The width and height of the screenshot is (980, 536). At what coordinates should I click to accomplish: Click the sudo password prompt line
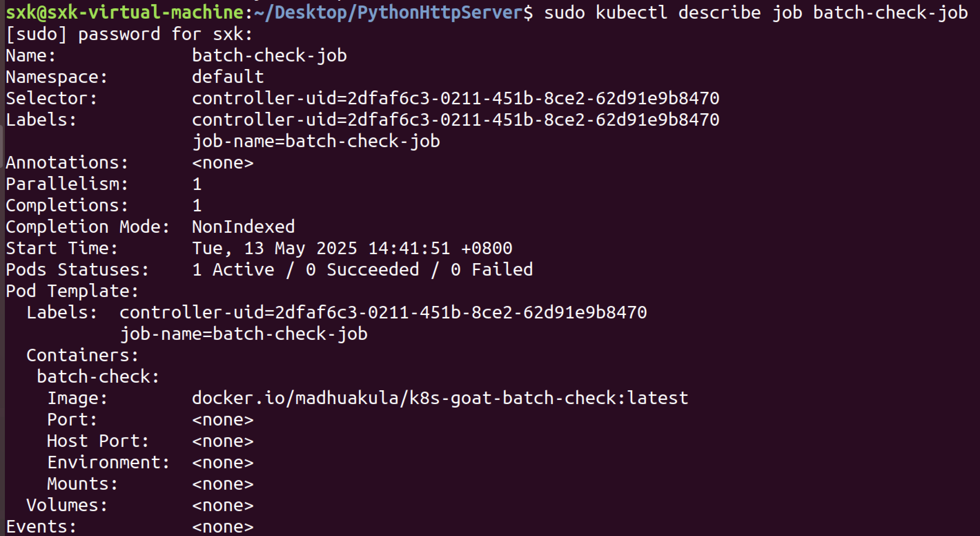[129, 34]
